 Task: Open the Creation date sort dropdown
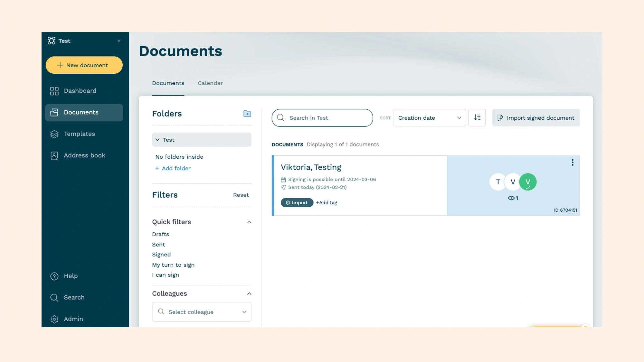pyautogui.click(x=429, y=117)
